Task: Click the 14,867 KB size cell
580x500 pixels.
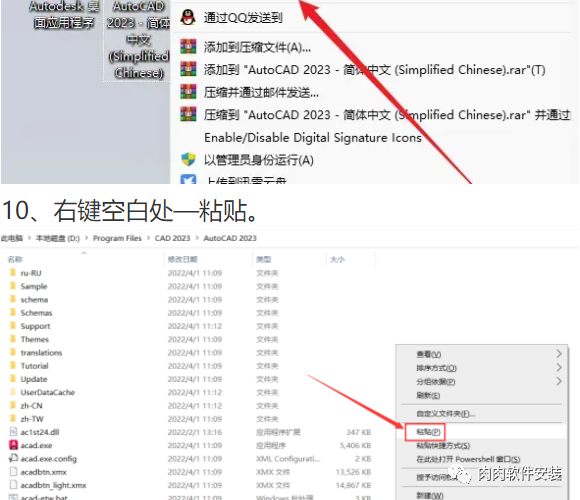Action: point(353,485)
